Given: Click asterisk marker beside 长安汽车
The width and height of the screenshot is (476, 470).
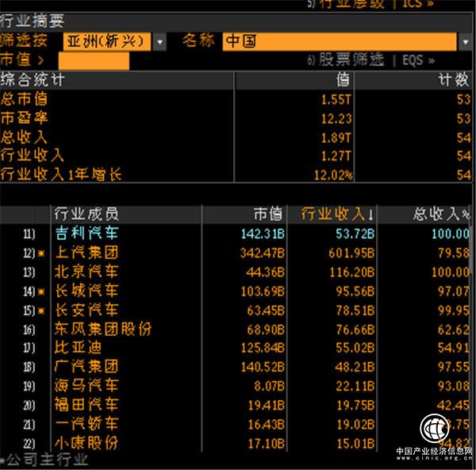Looking at the screenshot, I should coord(40,310).
